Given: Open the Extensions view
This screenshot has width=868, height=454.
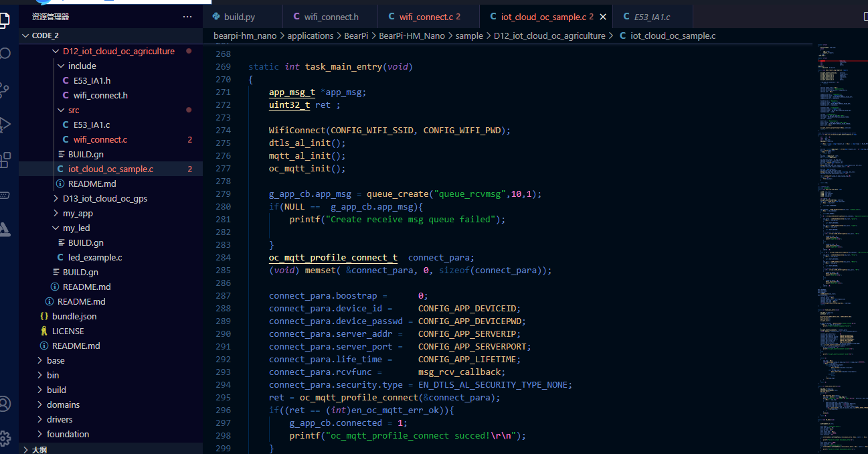Looking at the screenshot, I should tap(3, 160).
